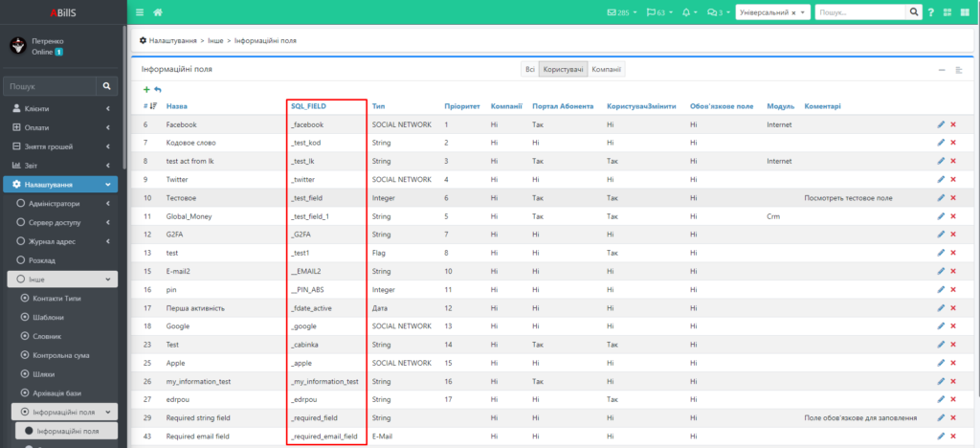Click the green plus add-field icon
The image size is (980, 448).
(146, 89)
